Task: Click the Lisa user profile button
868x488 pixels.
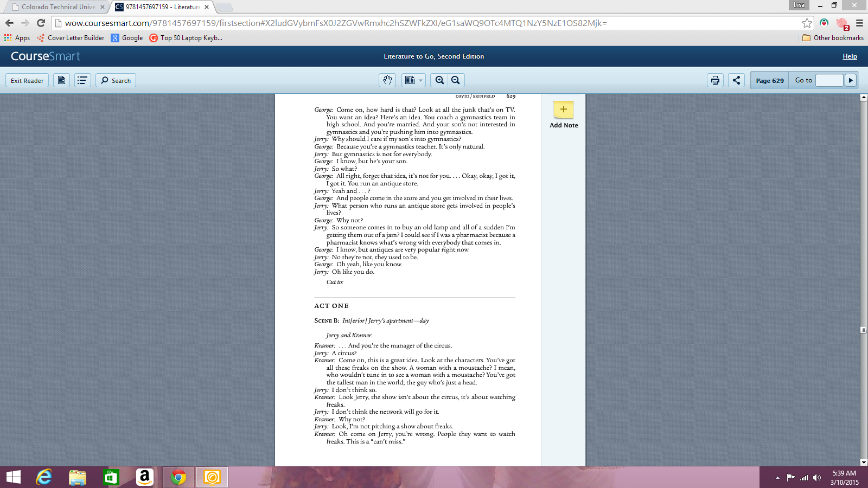Action: pos(799,5)
